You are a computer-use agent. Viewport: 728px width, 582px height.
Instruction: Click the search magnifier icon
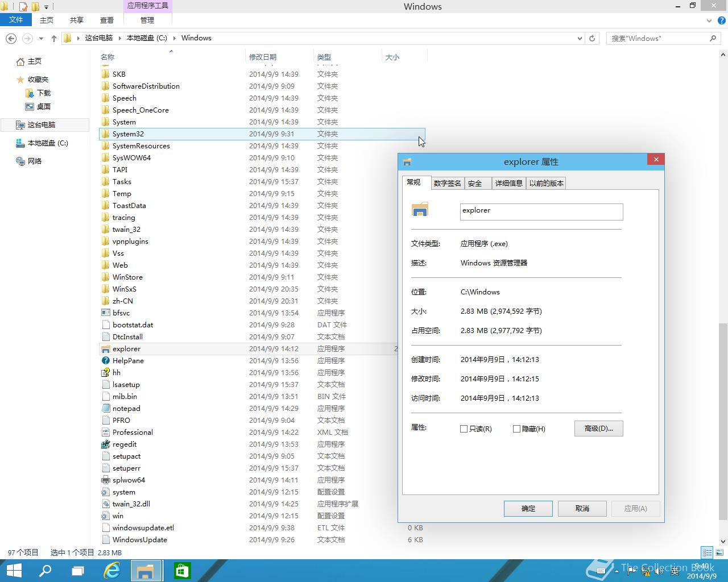[x=713, y=38]
